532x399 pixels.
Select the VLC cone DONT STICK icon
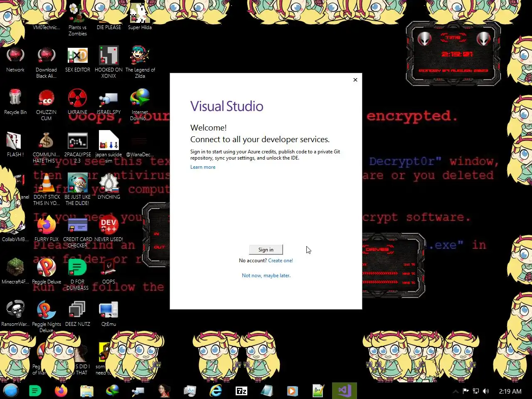click(47, 190)
